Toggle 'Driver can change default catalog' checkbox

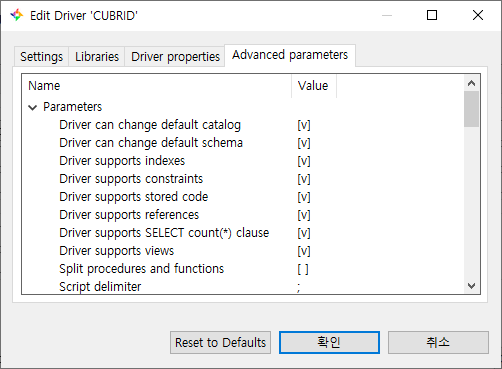304,125
